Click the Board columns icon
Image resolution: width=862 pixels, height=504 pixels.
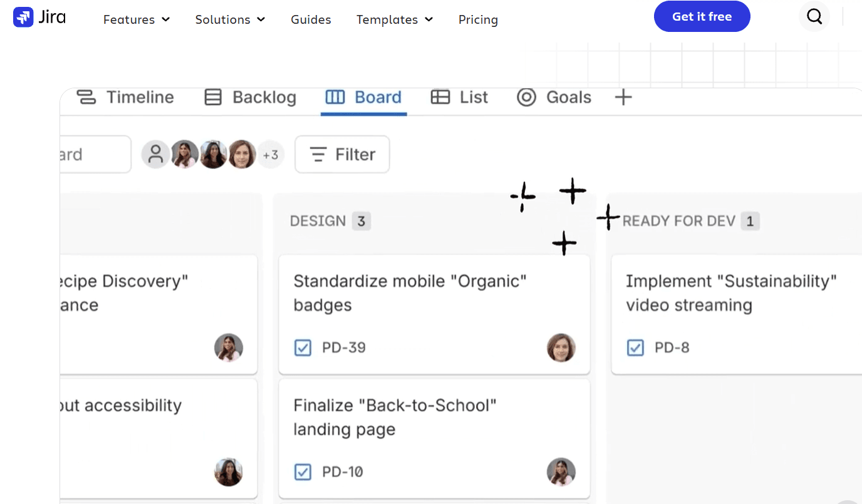point(335,97)
